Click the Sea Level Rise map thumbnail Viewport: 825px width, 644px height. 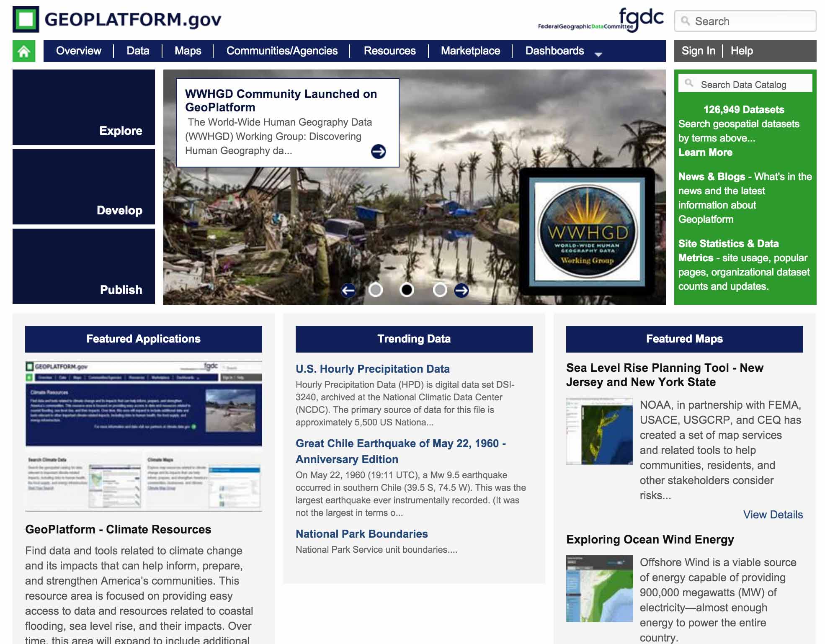click(600, 431)
